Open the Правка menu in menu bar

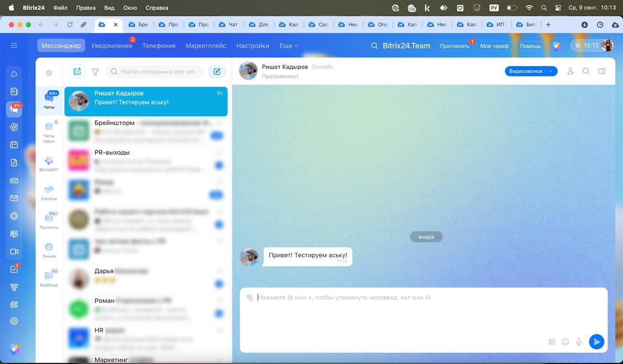[86, 8]
